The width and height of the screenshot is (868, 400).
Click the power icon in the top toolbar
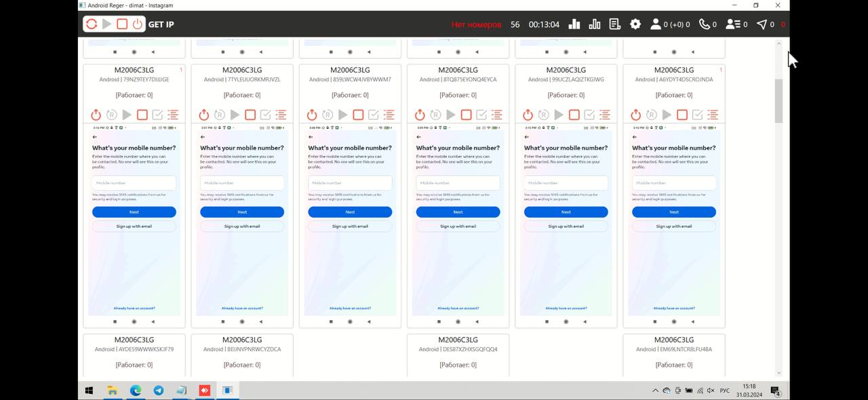pos(138,24)
